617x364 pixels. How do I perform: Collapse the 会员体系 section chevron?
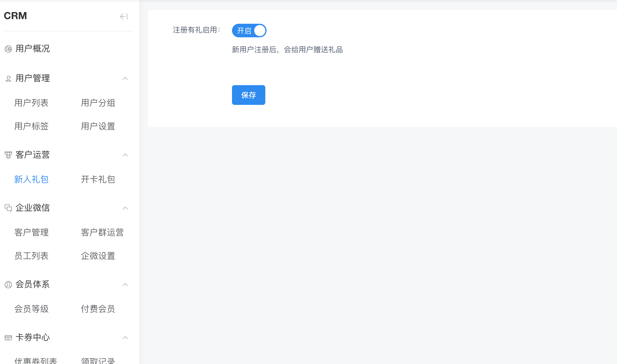tap(125, 284)
